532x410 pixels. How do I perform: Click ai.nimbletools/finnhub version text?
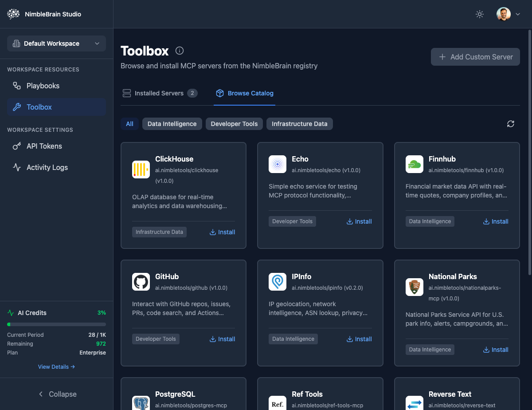pyautogui.click(x=466, y=170)
